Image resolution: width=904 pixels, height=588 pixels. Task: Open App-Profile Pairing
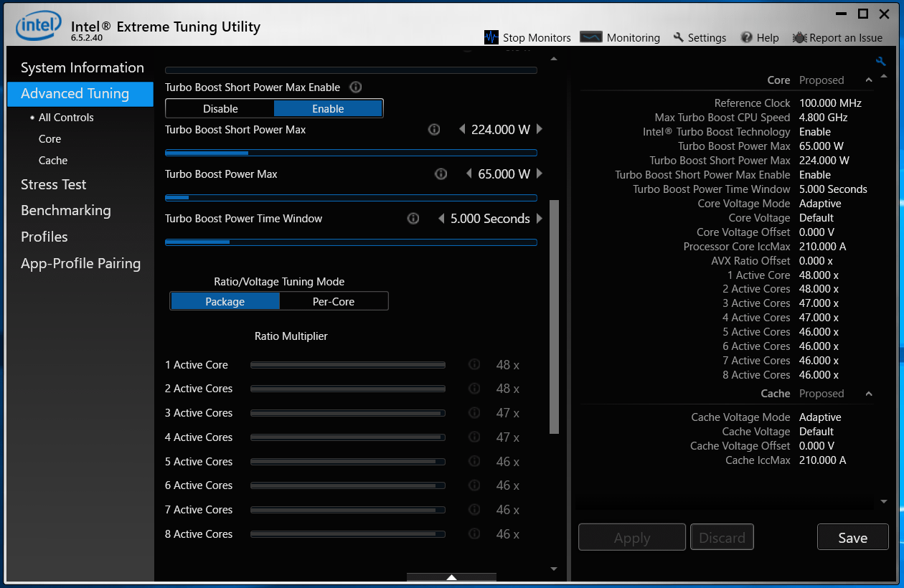81,264
